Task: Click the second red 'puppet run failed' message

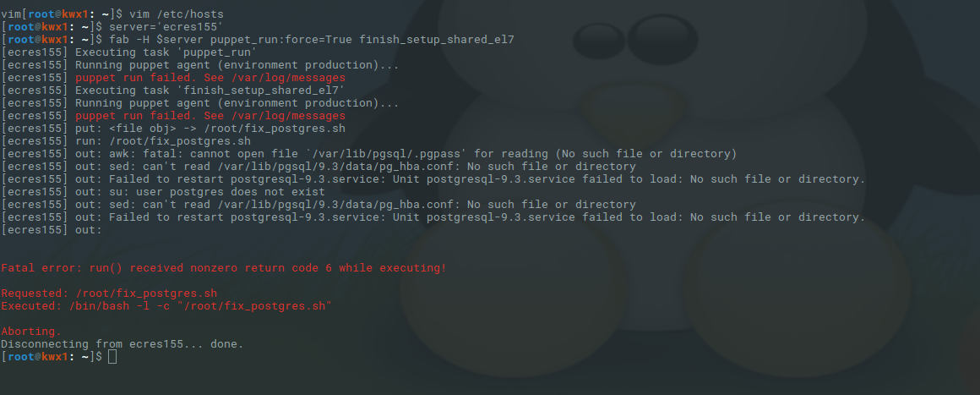Action: (x=210, y=116)
